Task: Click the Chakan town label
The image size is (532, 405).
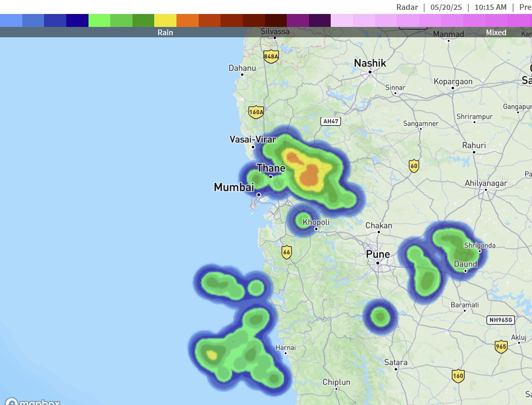Action: pyautogui.click(x=379, y=225)
